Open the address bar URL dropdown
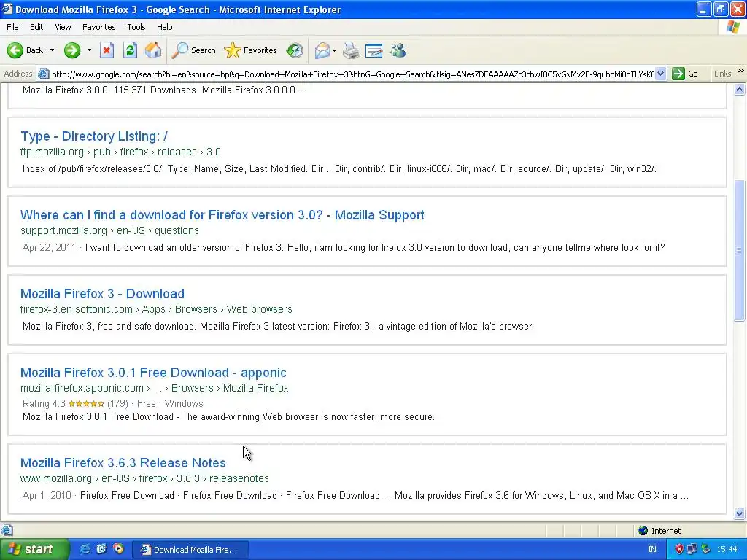The image size is (747, 560). 660,74
